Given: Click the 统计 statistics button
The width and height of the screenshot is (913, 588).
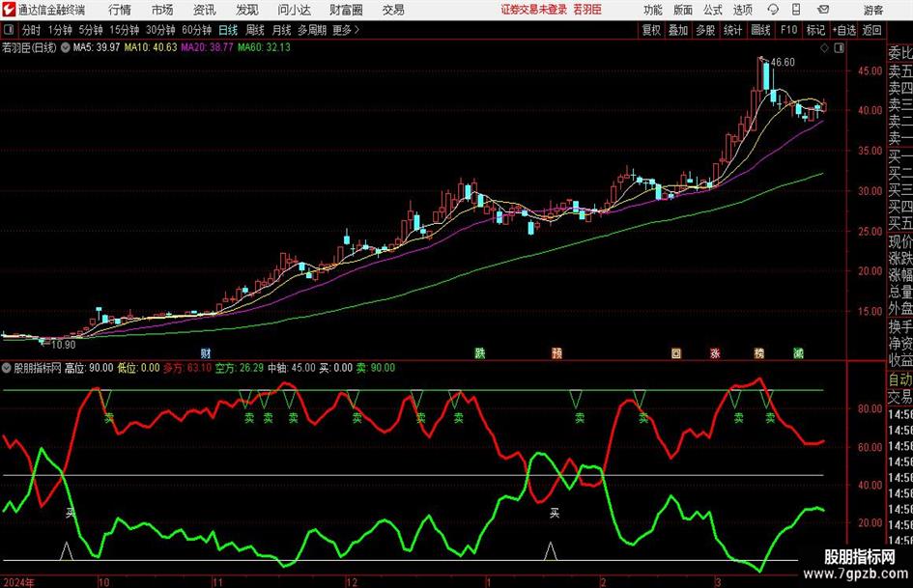Looking at the screenshot, I should click(732, 30).
